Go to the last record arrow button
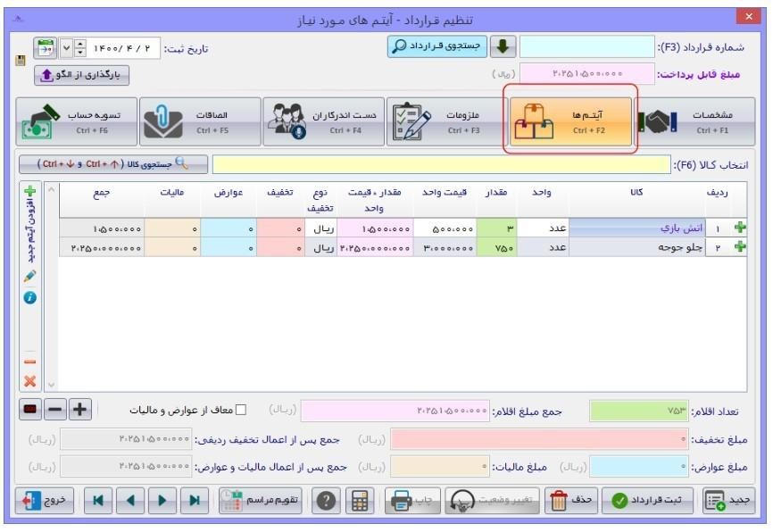 point(195,501)
